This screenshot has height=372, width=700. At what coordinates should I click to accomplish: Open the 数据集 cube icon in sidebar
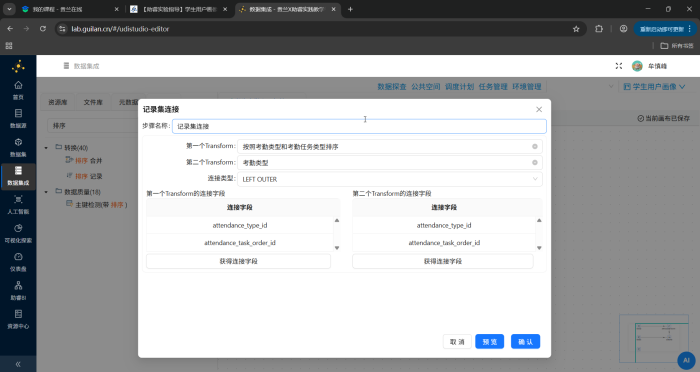point(18,142)
